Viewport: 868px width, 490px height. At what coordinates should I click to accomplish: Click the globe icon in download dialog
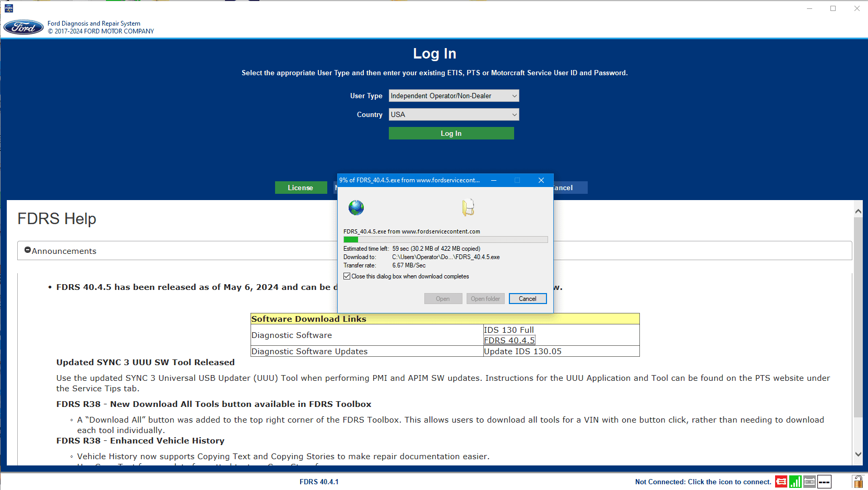tap(356, 208)
